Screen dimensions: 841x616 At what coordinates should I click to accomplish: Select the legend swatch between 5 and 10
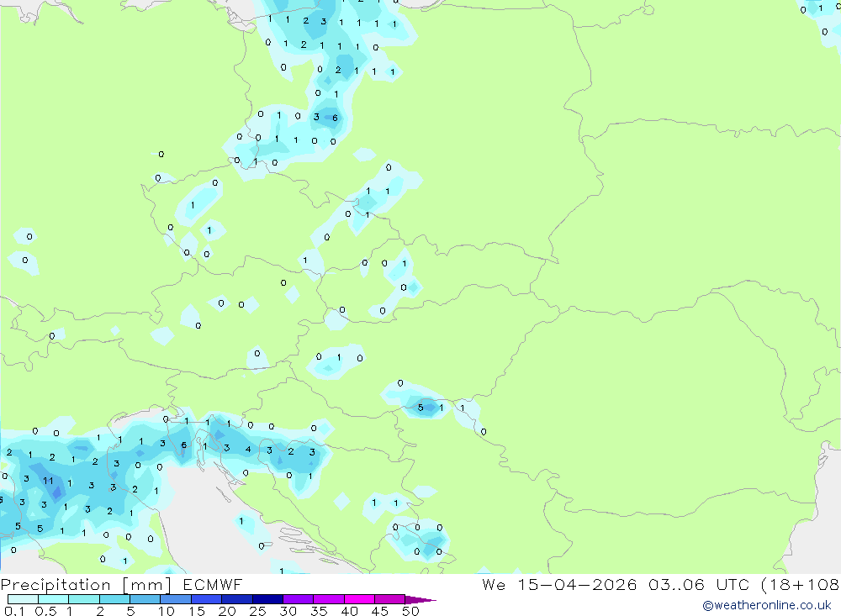(145, 599)
